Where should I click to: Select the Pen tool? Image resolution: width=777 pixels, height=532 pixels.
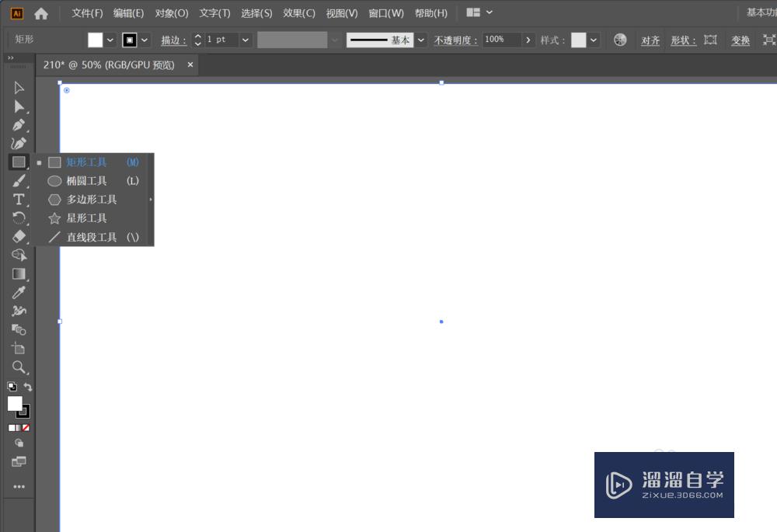click(x=19, y=124)
